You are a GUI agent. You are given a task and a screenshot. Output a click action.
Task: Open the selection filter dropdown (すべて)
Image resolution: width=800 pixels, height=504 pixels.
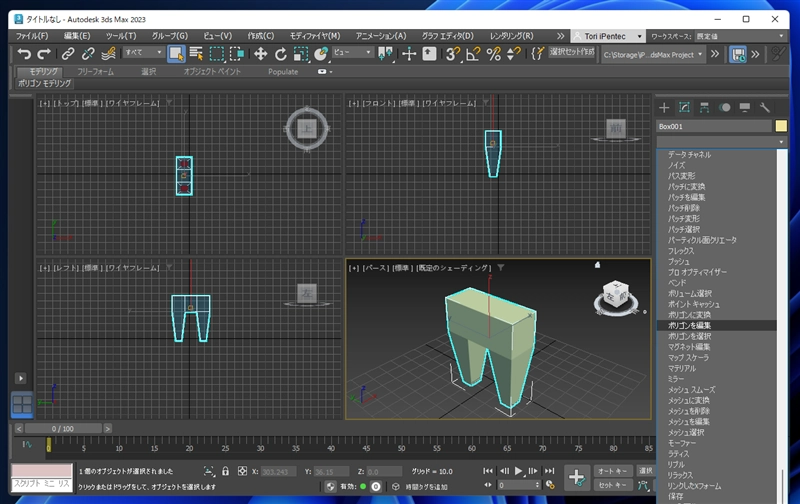click(143, 53)
